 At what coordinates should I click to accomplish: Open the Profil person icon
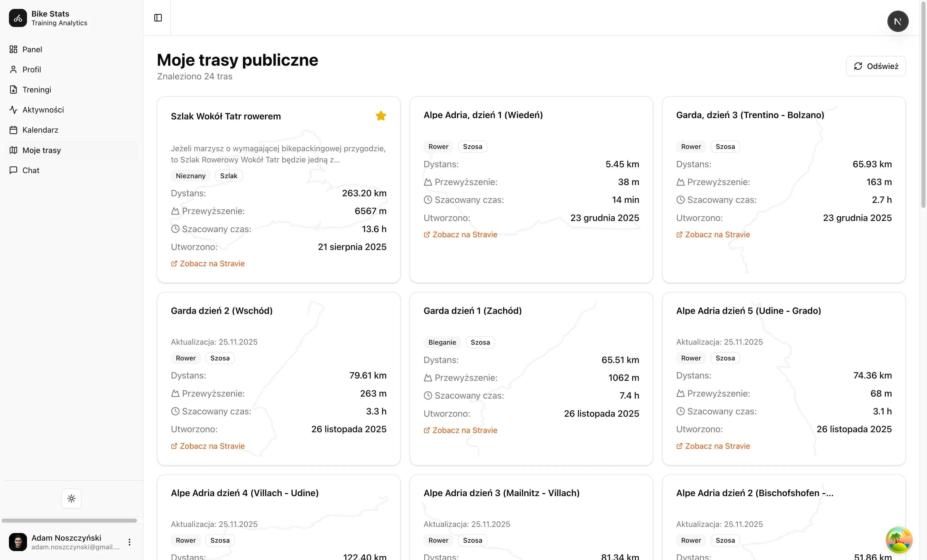coord(13,69)
